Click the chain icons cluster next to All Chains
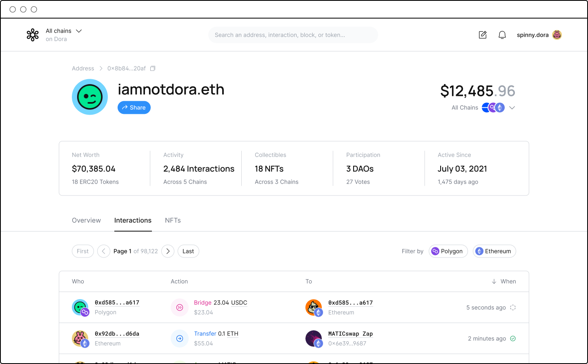Screen dimensions: 588x364 pyautogui.click(x=493, y=108)
